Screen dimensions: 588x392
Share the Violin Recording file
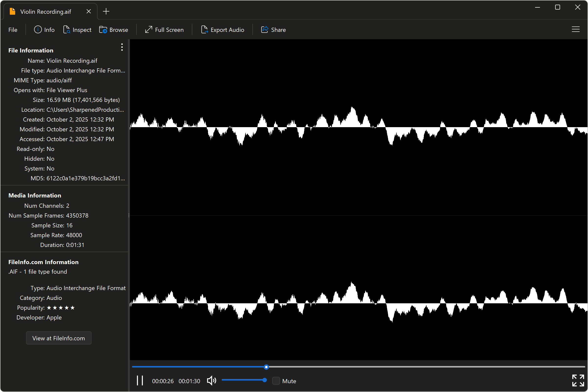[x=273, y=29]
